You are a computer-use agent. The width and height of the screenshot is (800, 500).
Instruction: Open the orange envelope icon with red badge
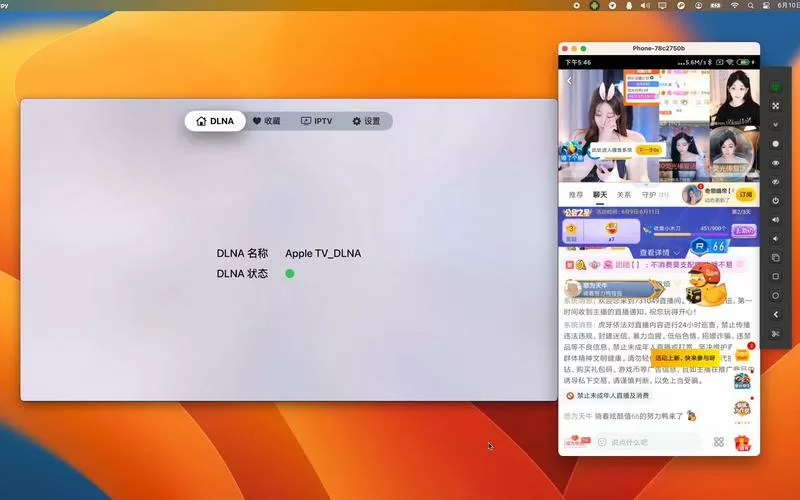742,354
